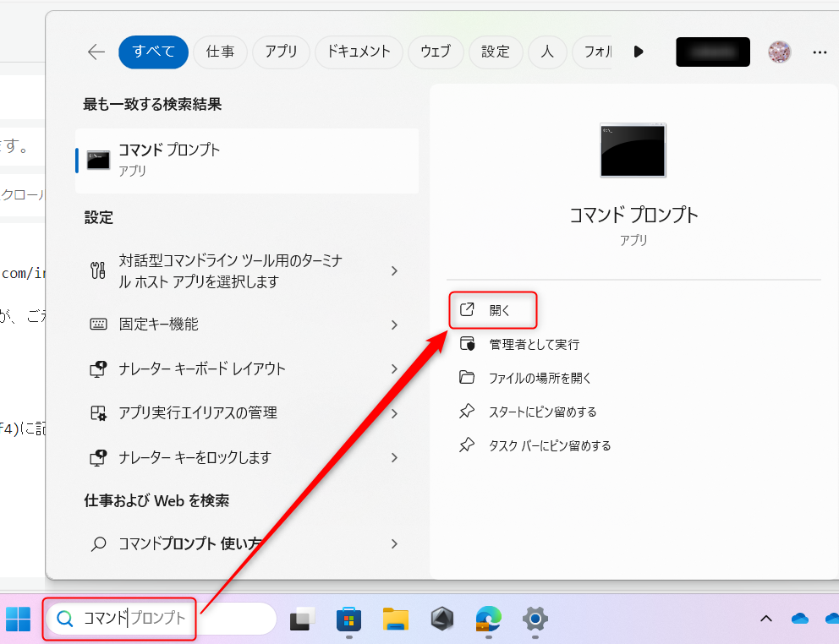Open アプリ実行エイリアスの管理 setting result
The height and width of the screenshot is (644, 839).
coord(247,413)
